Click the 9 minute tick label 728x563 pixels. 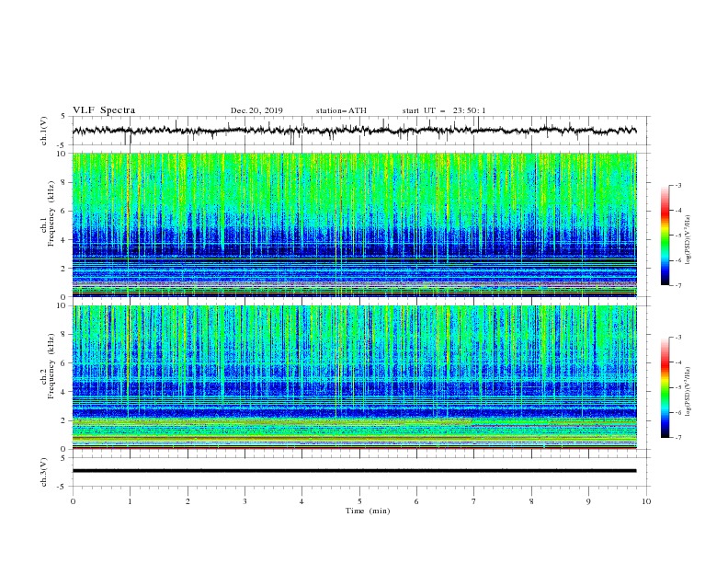pyautogui.click(x=588, y=501)
